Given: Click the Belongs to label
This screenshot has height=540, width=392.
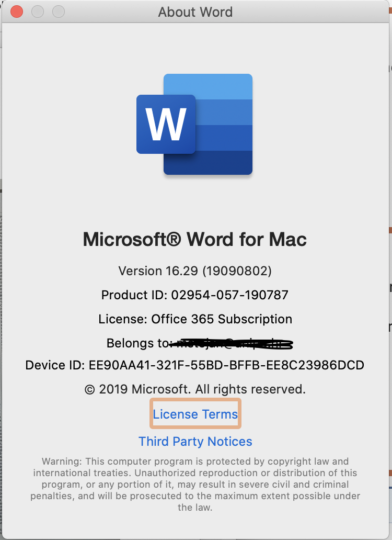Looking at the screenshot, I should point(138,343).
